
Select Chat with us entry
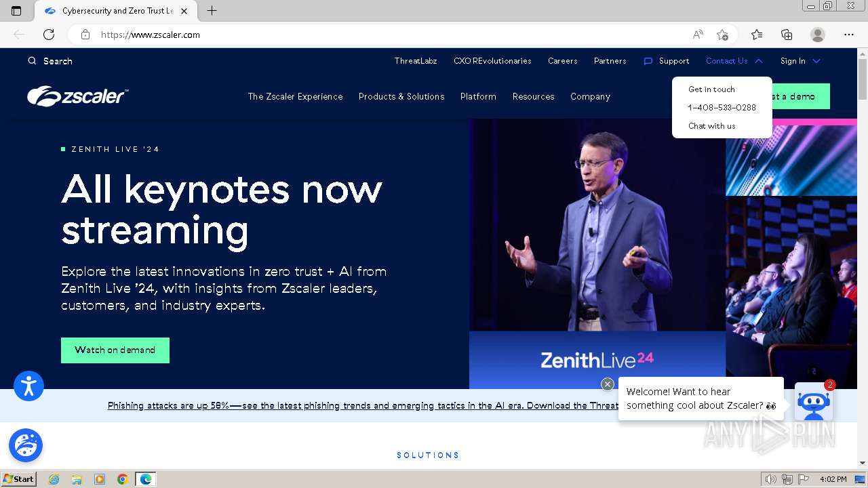711,126
